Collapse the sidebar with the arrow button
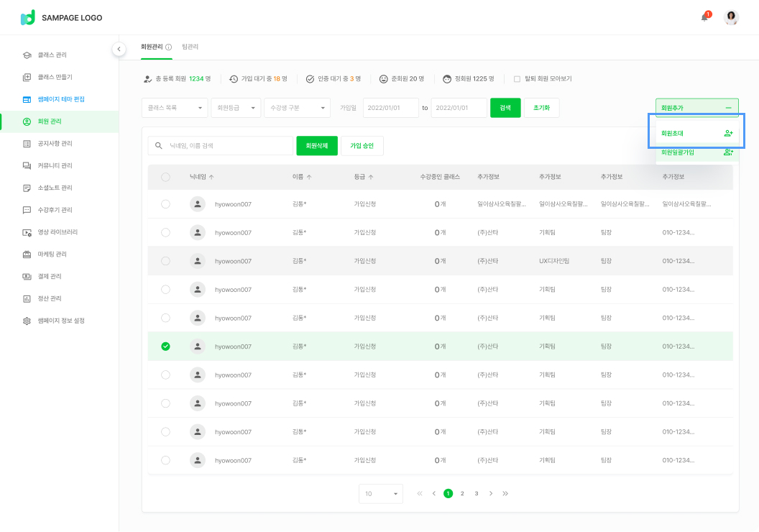759x532 pixels. point(119,49)
